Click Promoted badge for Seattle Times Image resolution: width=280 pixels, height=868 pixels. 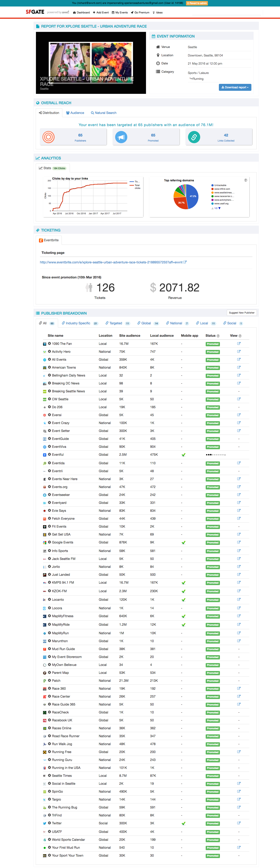(213, 776)
